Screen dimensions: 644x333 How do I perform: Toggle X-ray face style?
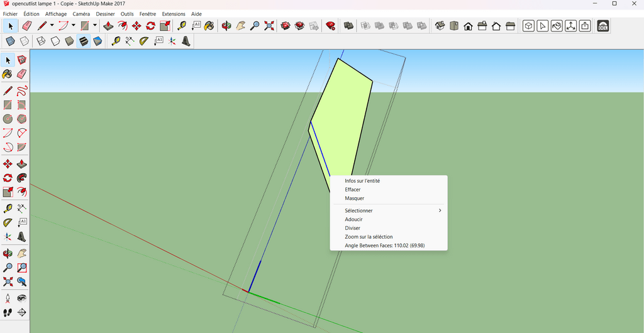point(10,41)
